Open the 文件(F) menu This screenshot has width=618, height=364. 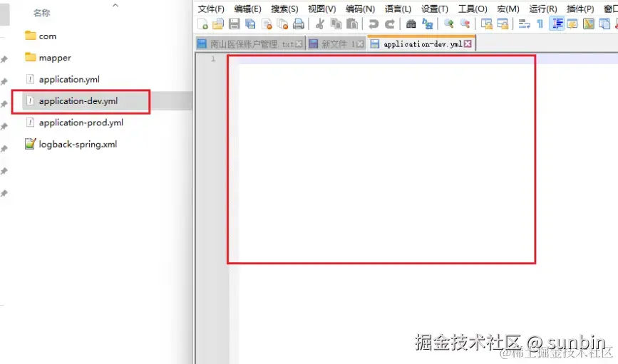(x=211, y=9)
